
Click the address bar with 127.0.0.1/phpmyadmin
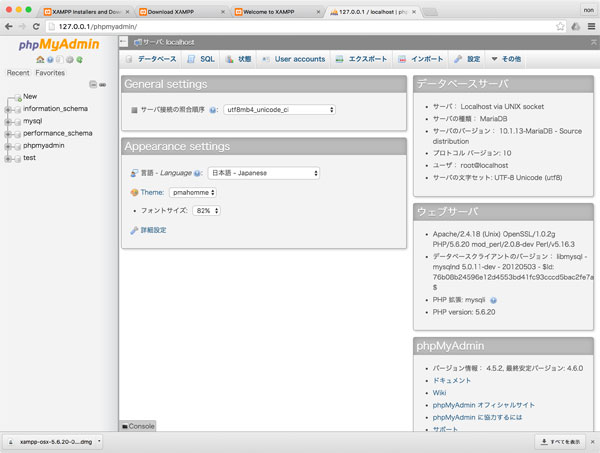click(x=300, y=26)
